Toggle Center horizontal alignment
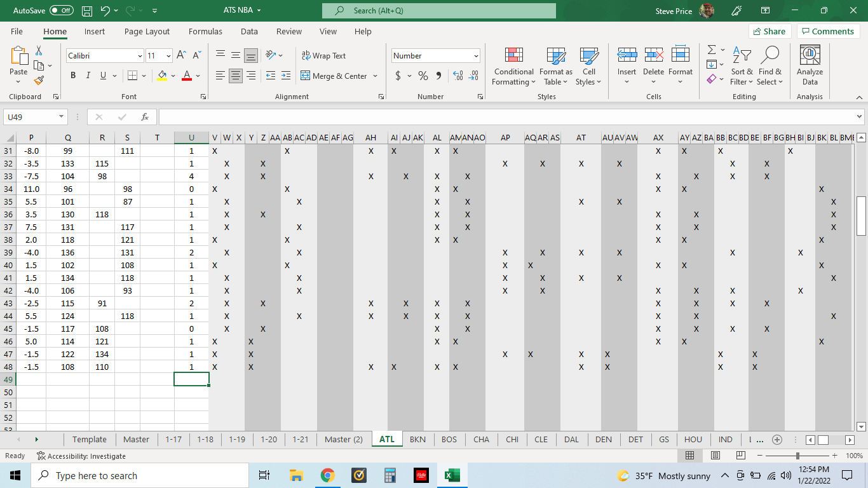The width and height of the screenshot is (868, 488). coord(236,76)
